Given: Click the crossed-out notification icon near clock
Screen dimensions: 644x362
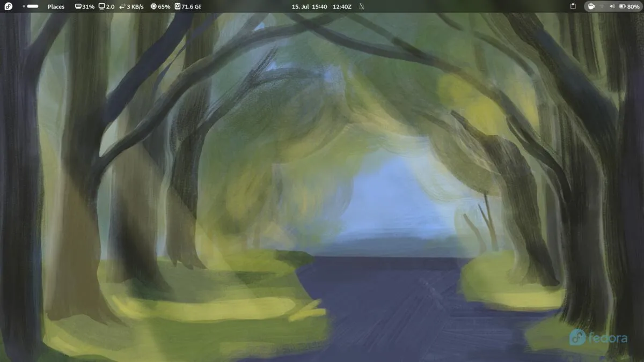Looking at the screenshot, I should (362, 6).
